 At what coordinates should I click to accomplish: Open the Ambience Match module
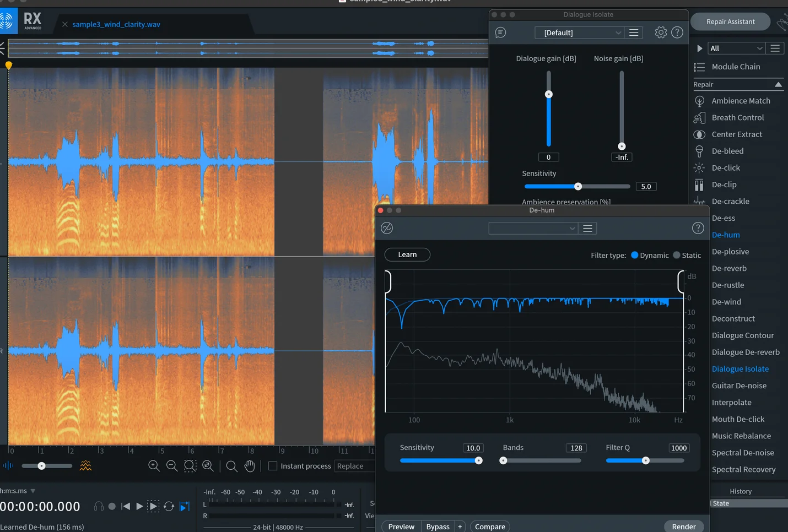click(x=741, y=101)
